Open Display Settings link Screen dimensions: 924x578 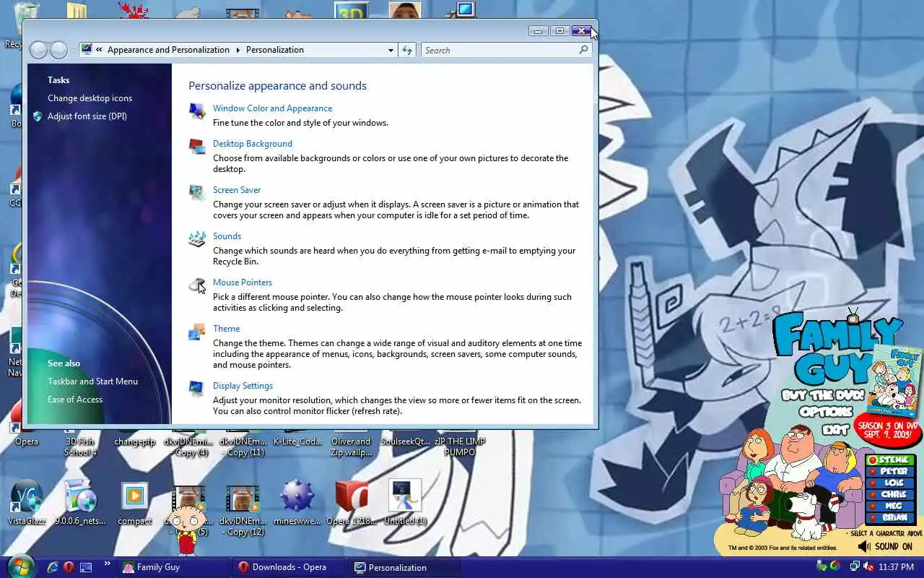[243, 386]
